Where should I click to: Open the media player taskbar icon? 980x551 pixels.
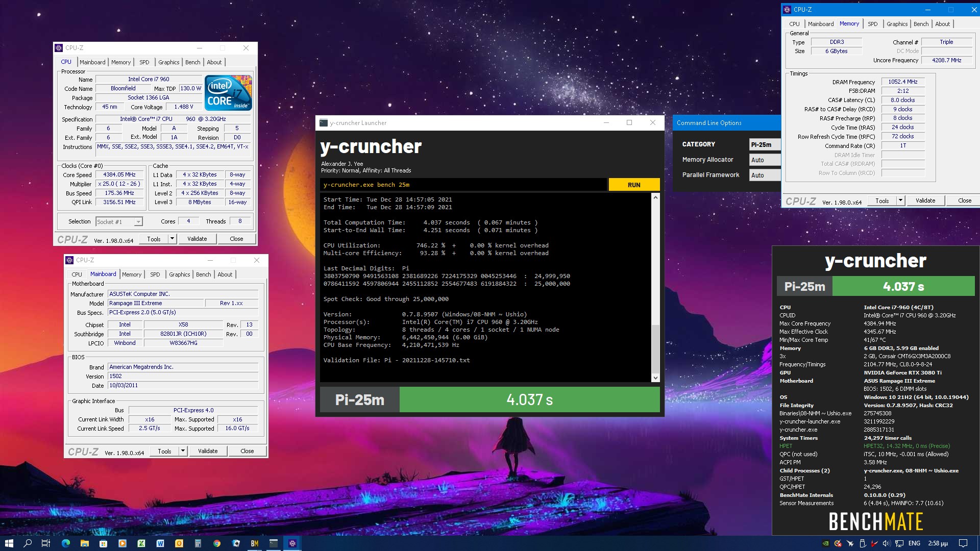pyautogui.click(x=122, y=543)
